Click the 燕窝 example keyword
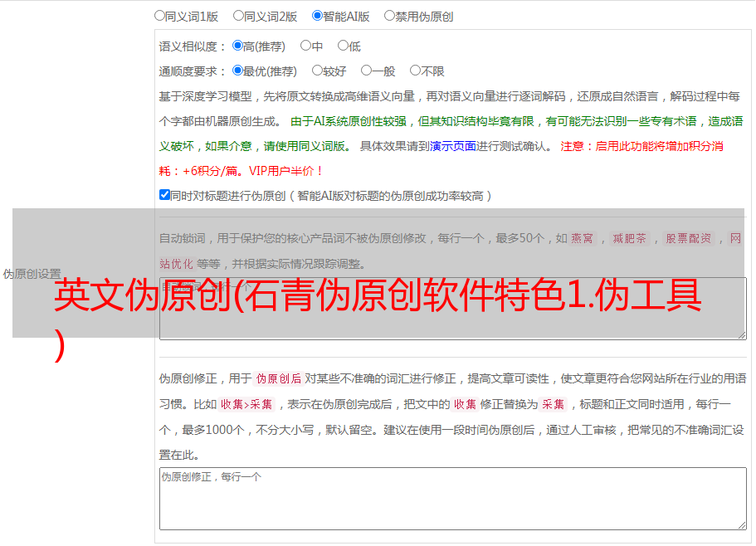The image size is (756, 546). click(582, 238)
